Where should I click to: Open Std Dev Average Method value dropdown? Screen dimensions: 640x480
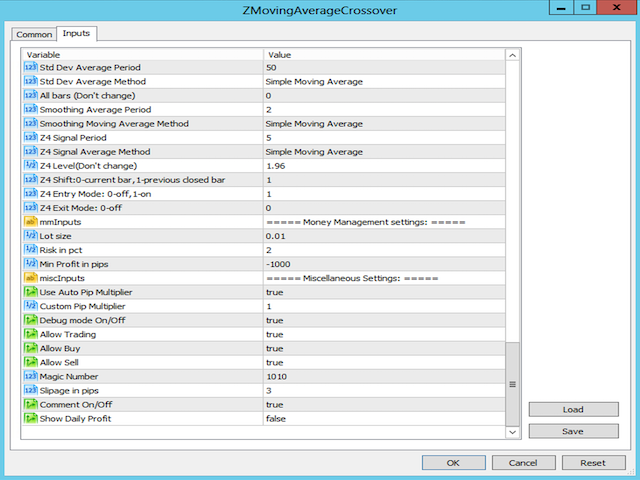point(384,81)
